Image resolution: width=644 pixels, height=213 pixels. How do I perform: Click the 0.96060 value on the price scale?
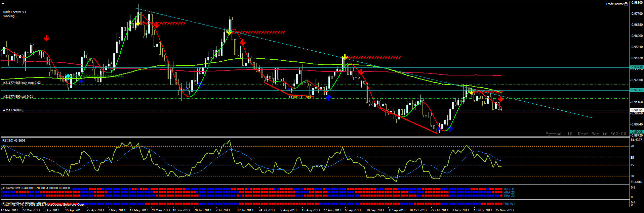coord(637,36)
